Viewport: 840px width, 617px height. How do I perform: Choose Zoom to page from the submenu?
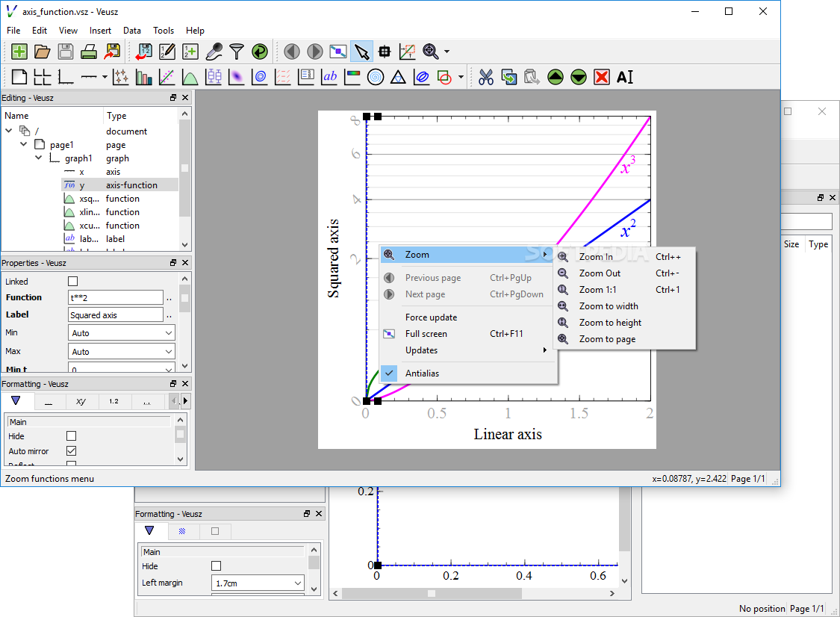pos(625,339)
